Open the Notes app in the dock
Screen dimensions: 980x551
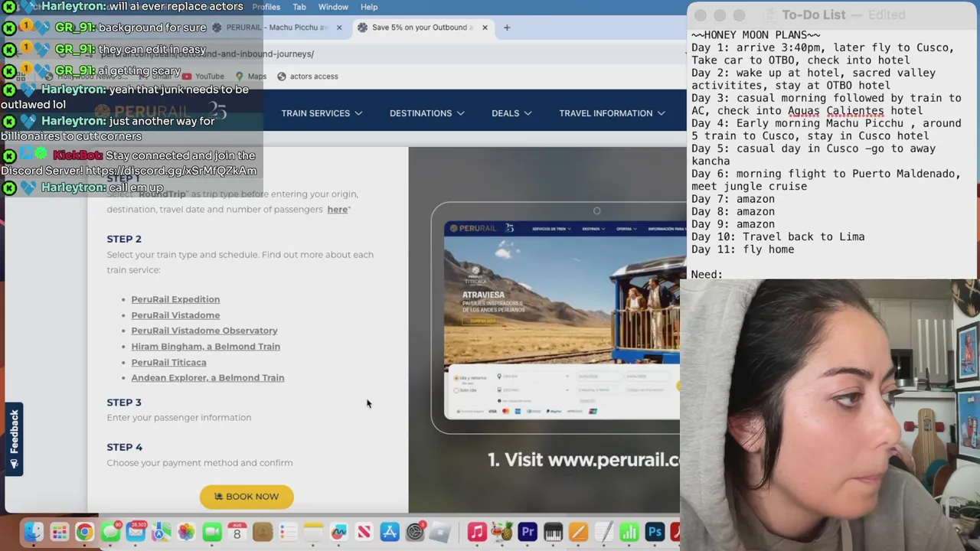tap(313, 532)
